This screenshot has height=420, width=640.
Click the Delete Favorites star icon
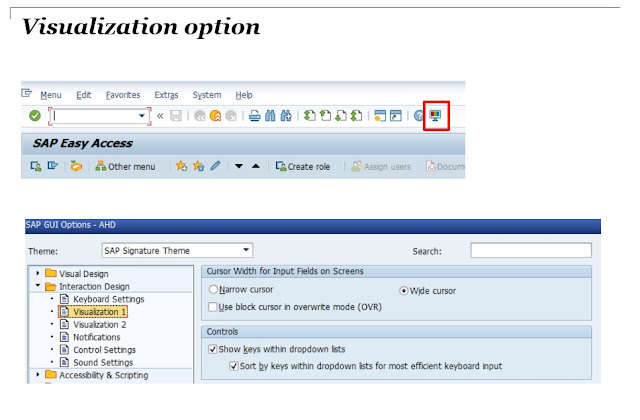(x=198, y=166)
